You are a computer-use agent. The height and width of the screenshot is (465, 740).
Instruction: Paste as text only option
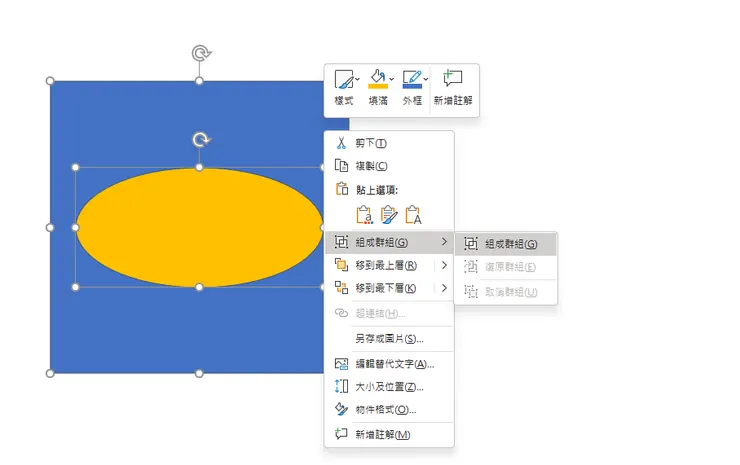tap(413, 215)
